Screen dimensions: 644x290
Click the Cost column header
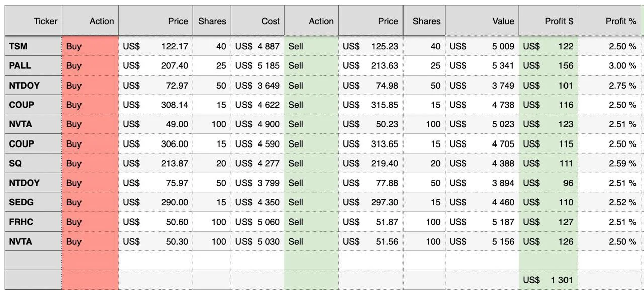click(x=258, y=21)
